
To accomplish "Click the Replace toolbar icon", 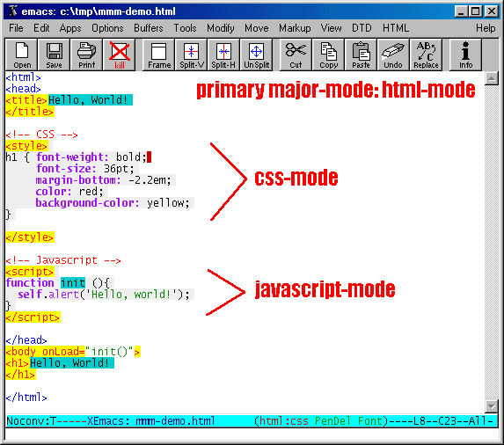I will point(426,55).
